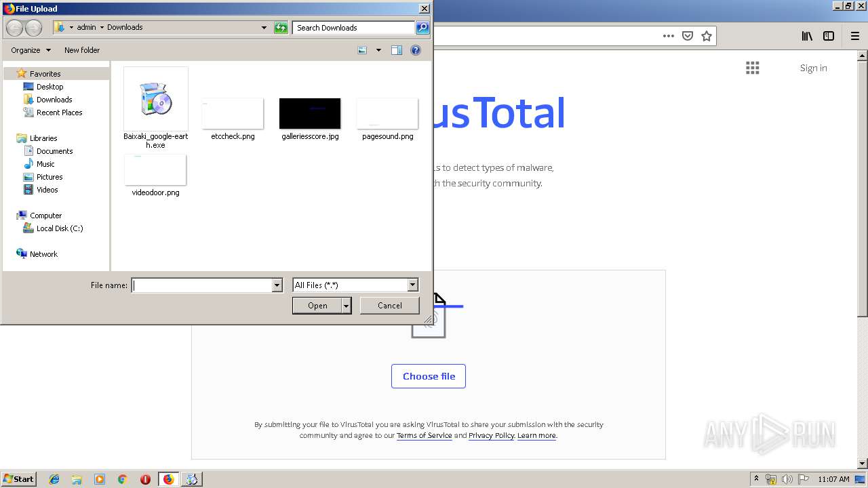Open Pictures library
Screen dimensions: 868x488
[50, 177]
